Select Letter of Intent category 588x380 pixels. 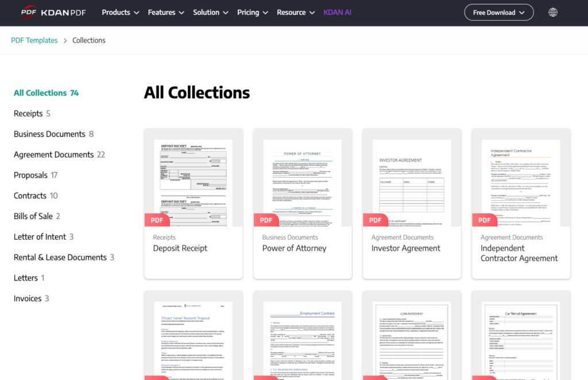(44, 237)
